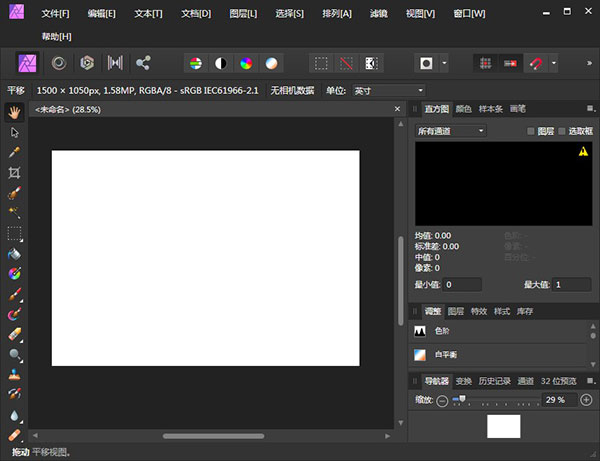
Task: Enable the 选取框 checkbox in histogram
Action: [x=562, y=131]
